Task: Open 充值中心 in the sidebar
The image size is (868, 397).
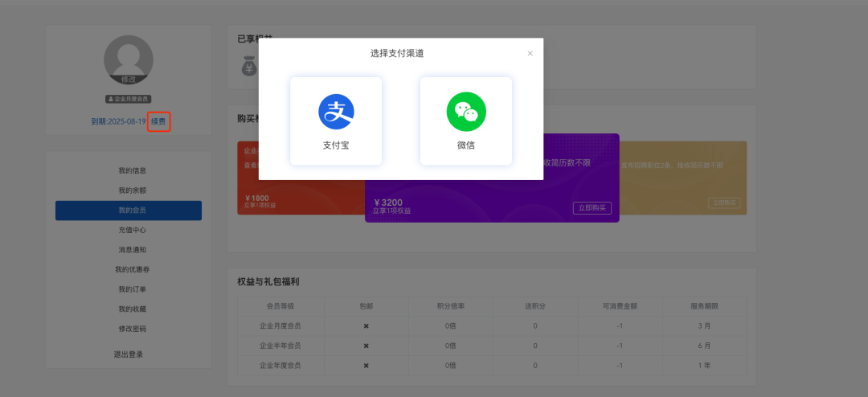Action: coord(133,230)
